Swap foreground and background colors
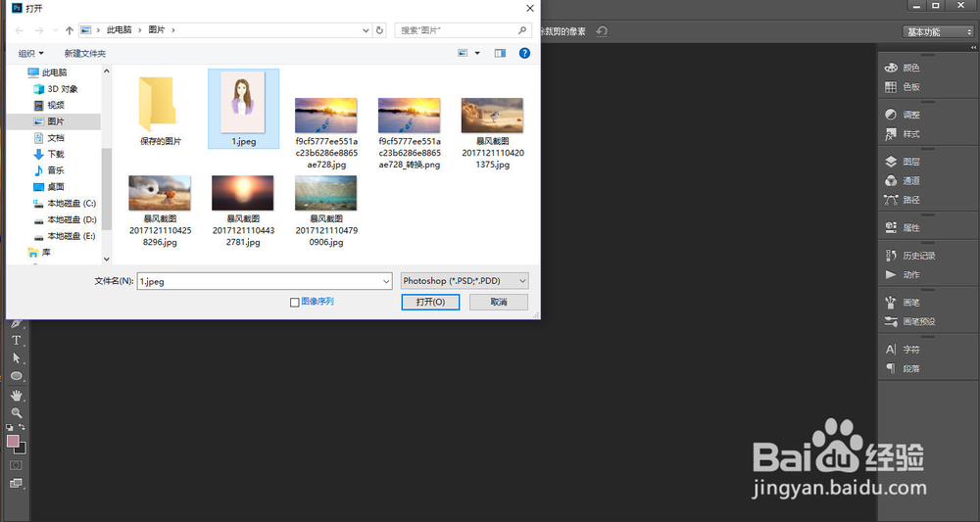This screenshot has width=980, height=522. pos(22,428)
